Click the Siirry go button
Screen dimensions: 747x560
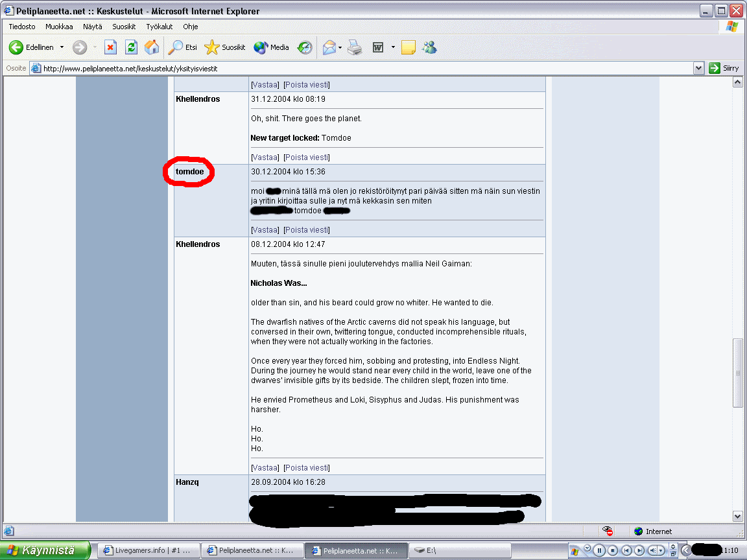[724, 68]
